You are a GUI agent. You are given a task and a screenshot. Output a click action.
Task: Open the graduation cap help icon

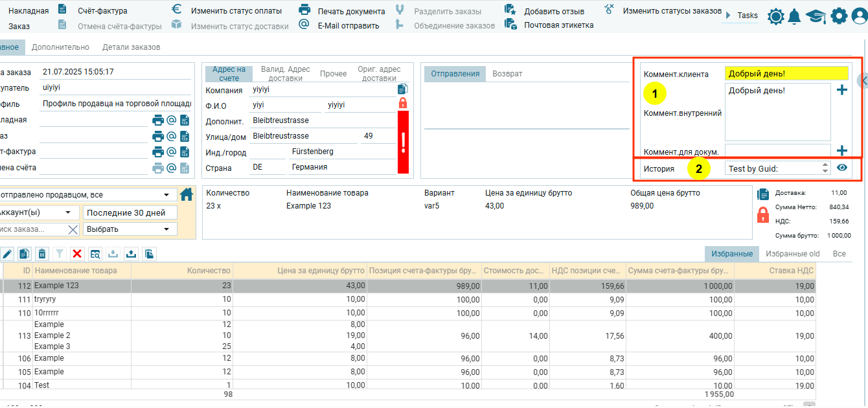(816, 17)
